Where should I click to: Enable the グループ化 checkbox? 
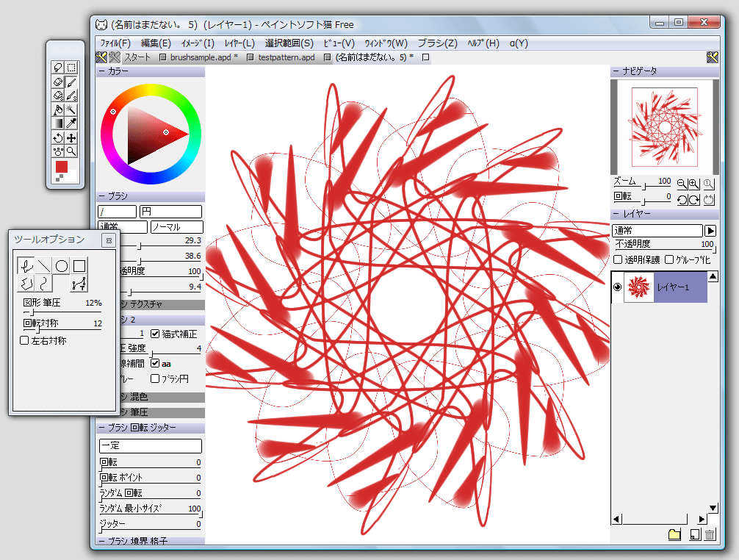[x=669, y=259]
